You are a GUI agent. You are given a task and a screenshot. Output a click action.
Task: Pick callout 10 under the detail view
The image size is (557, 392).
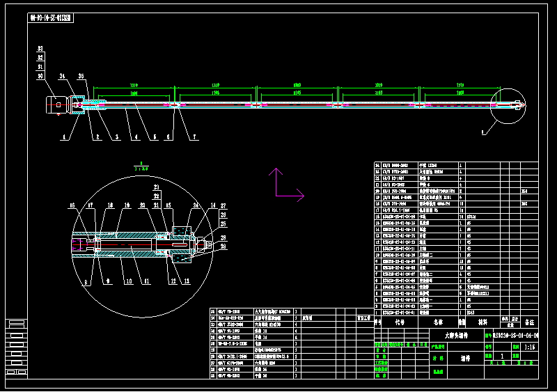click(x=129, y=281)
